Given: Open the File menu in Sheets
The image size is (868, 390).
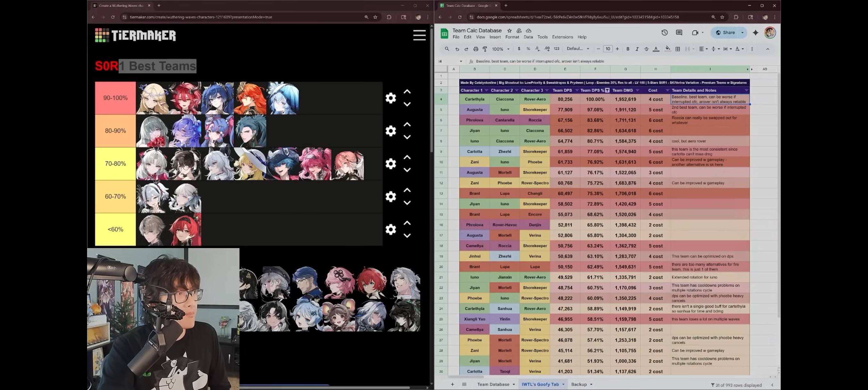Looking at the screenshot, I should pyautogui.click(x=456, y=37).
